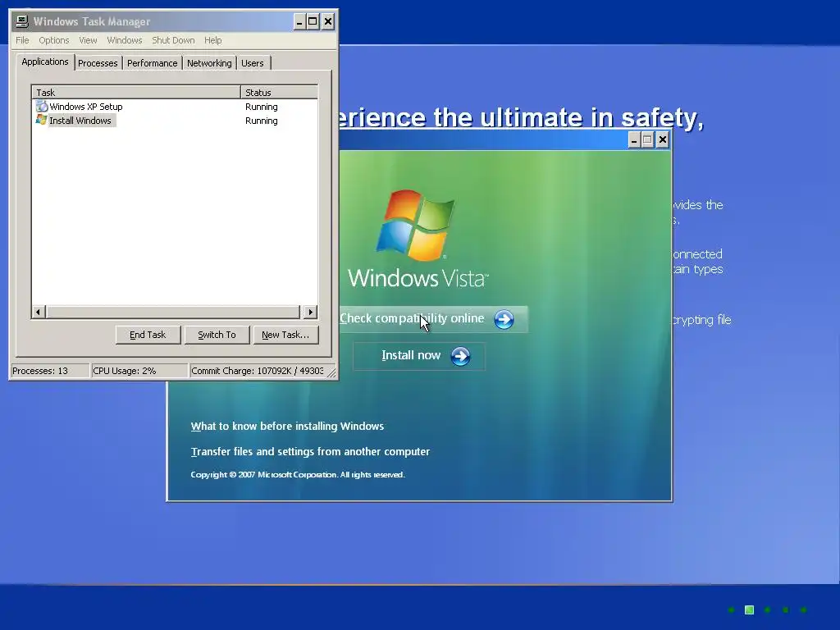Sort tasks by the Status column header
This screenshot has height=630, width=840.
pyautogui.click(x=279, y=92)
